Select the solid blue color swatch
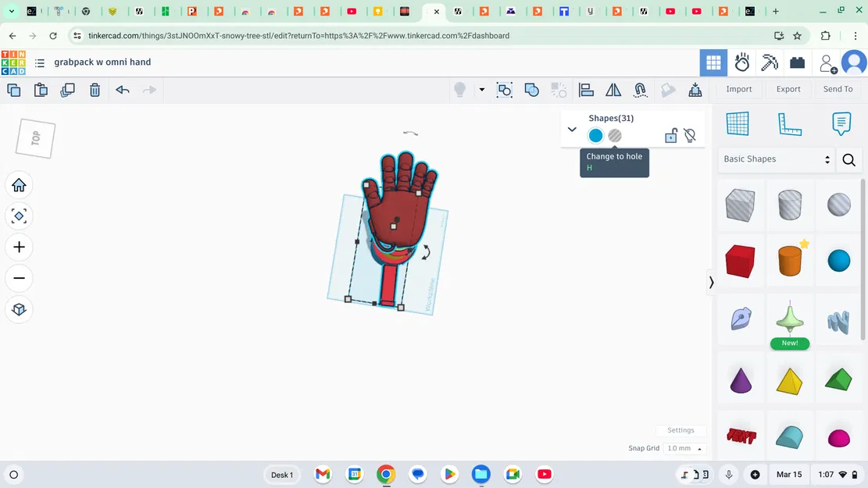 [595, 135]
